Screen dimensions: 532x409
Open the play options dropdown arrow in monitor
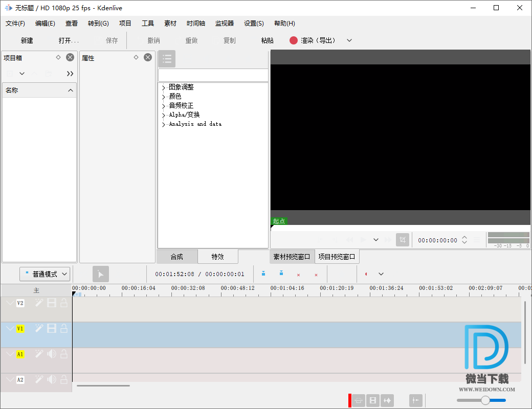[376, 240]
